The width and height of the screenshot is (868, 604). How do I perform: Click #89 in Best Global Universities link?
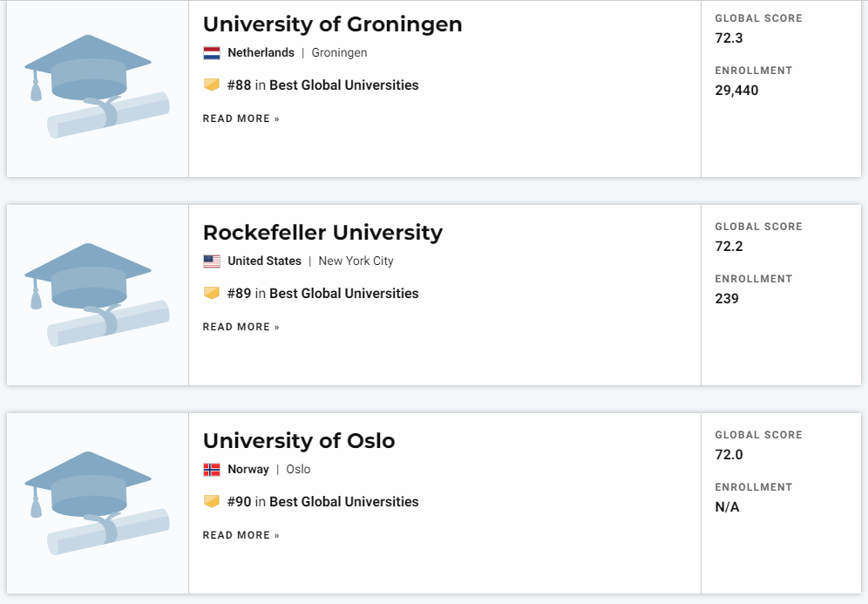tap(322, 293)
